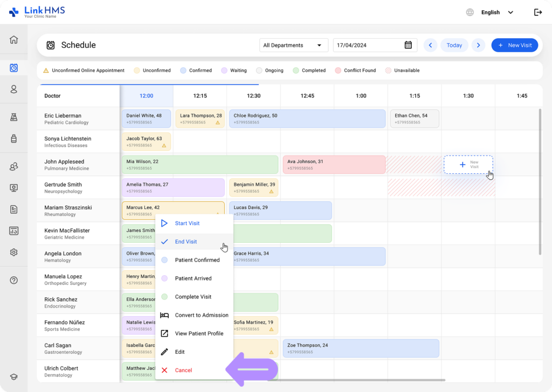Open the Home page from the sidebar
The width and height of the screenshot is (552, 392).
point(13,40)
